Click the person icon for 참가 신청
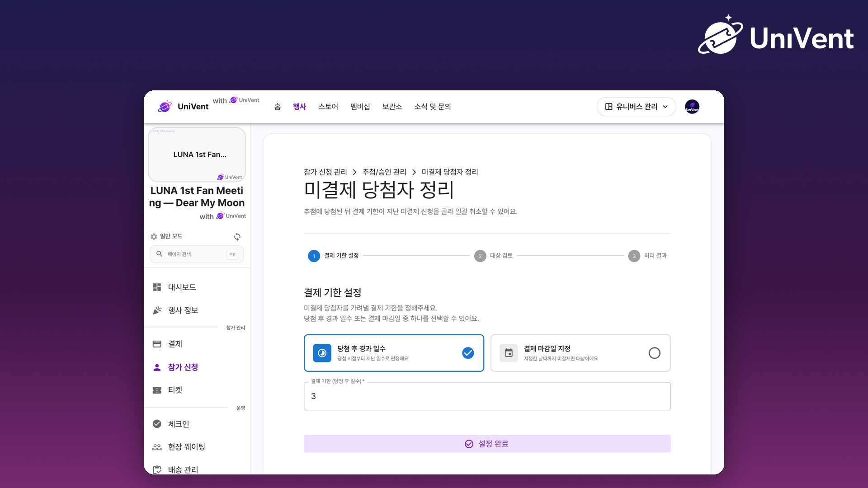This screenshot has width=868, height=488. click(157, 367)
